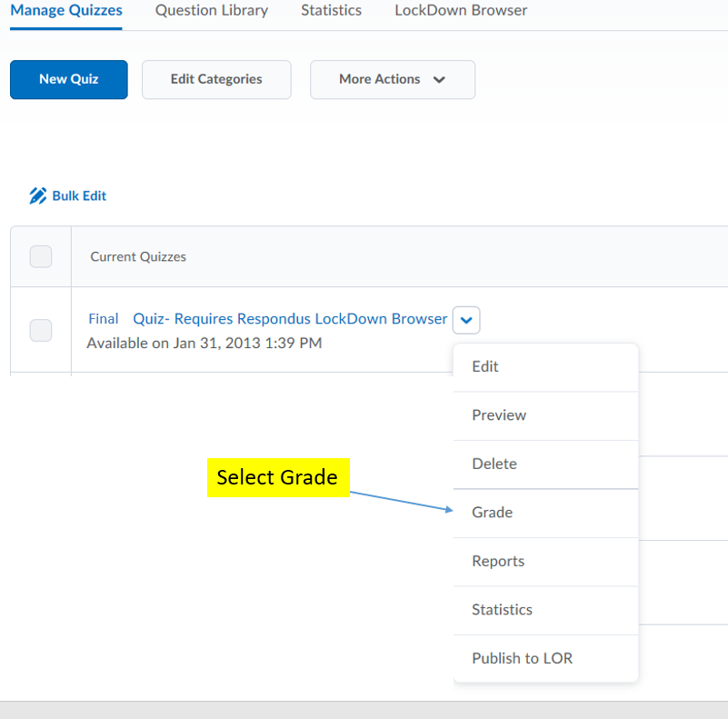Toggle the select-all quizzes checkbox
728x719 pixels.
[x=41, y=256]
